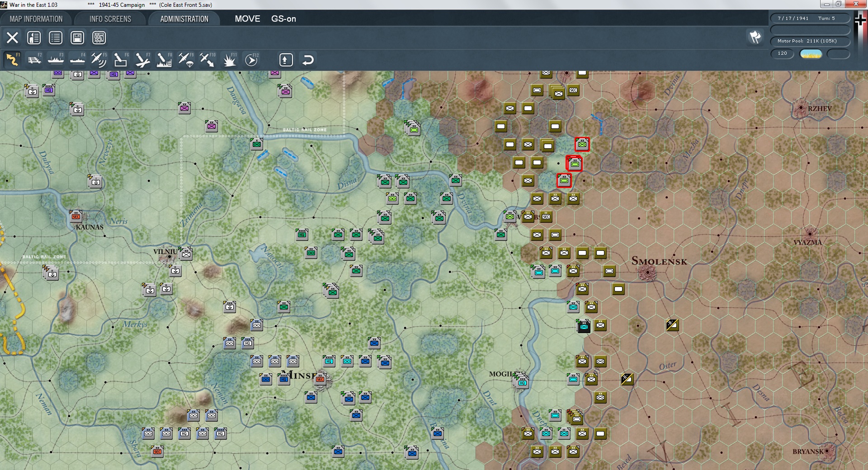Click the up-arrow supply details icon
Screen dimensions: 868x470
coord(286,60)
